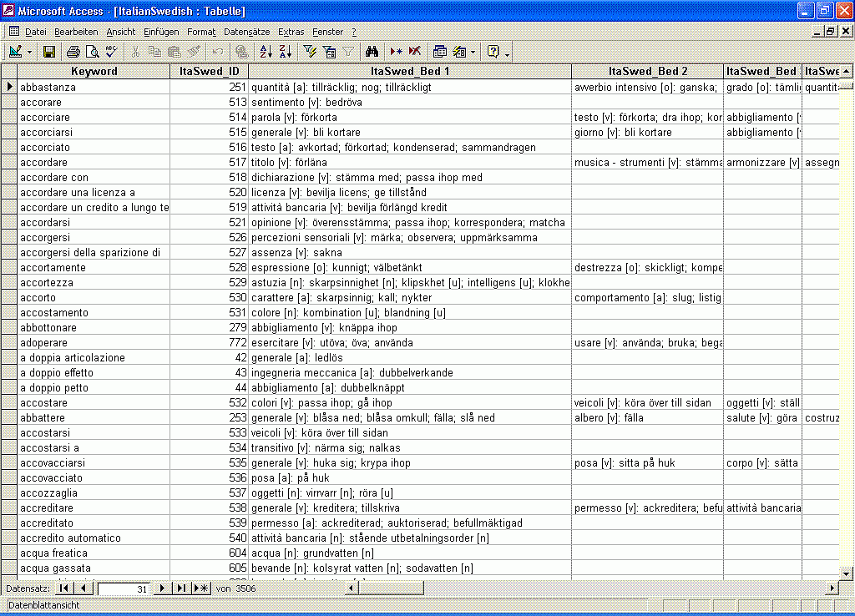855x616 pixels.
Task: Click the Copy icon in the toolbar
Action: point(154,52)
